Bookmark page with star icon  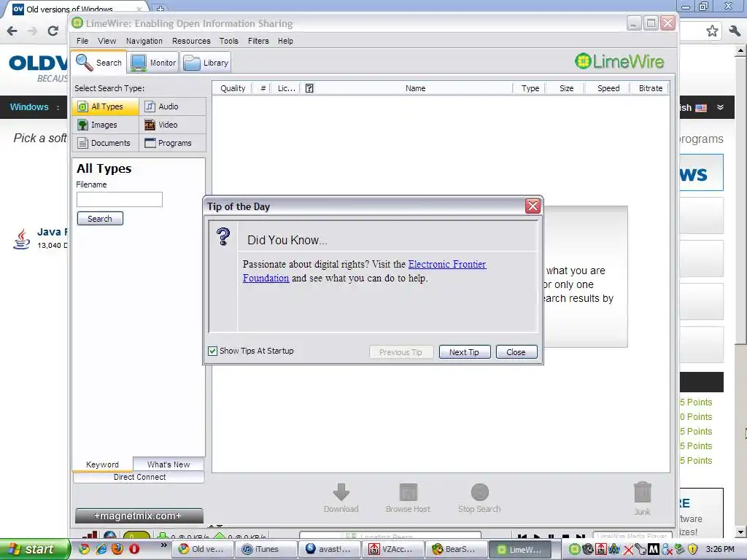(x=712, y=31)
